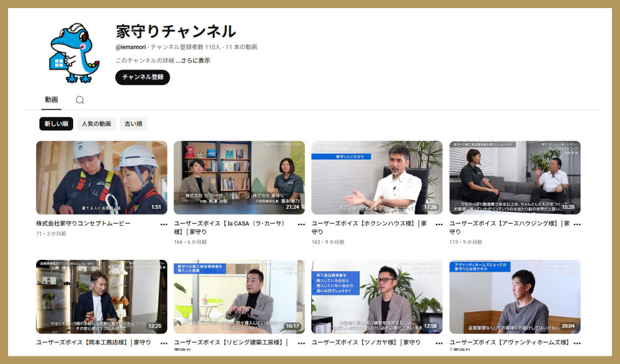
Task: Play the 17:26 ホクシンハウス thumbnail
Action: tap(377, 177)
